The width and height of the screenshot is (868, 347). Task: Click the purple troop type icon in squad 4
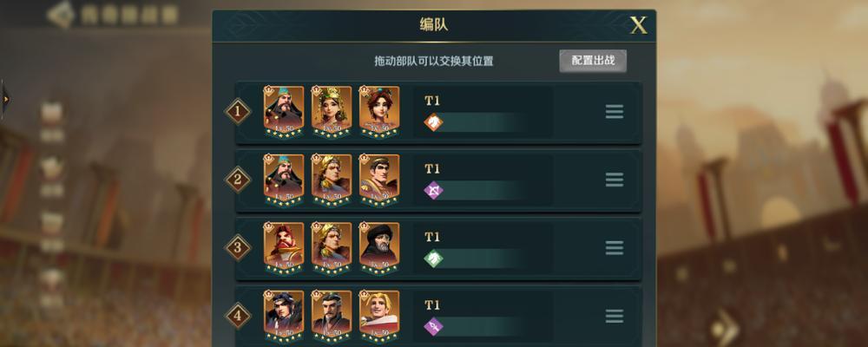pyautogui.click(x=433, y=326)
